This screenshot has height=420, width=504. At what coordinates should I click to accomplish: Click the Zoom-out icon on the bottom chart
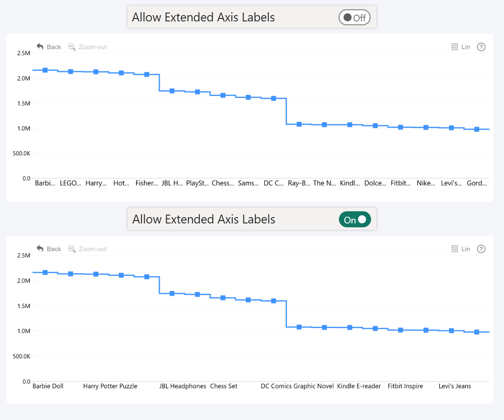click(x=72, y=249)
